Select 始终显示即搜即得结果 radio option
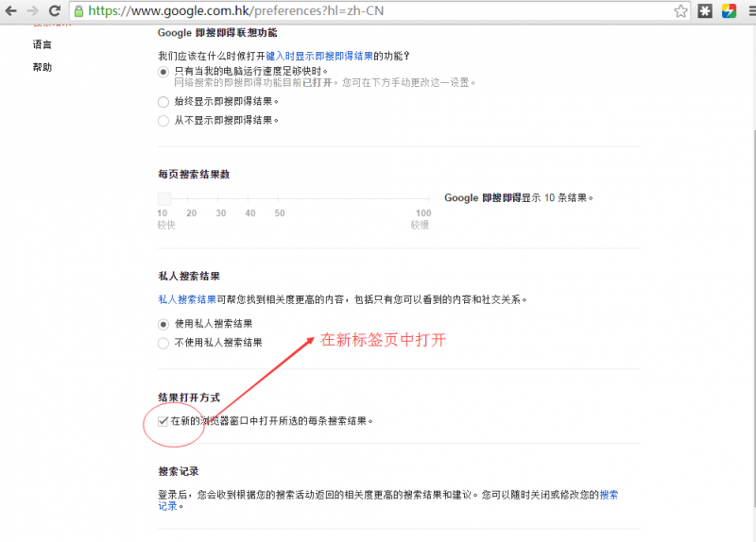This screenshot has height=542, width=756. (x=163, y=102)
